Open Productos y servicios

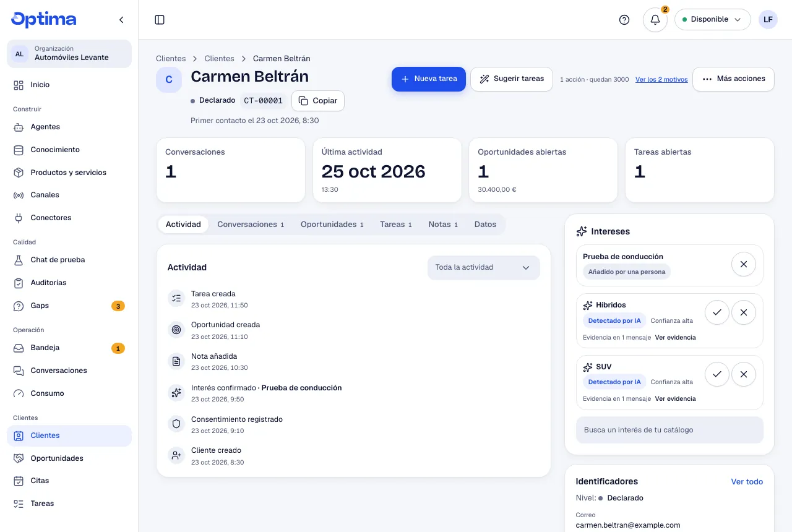tap(69, 173)
